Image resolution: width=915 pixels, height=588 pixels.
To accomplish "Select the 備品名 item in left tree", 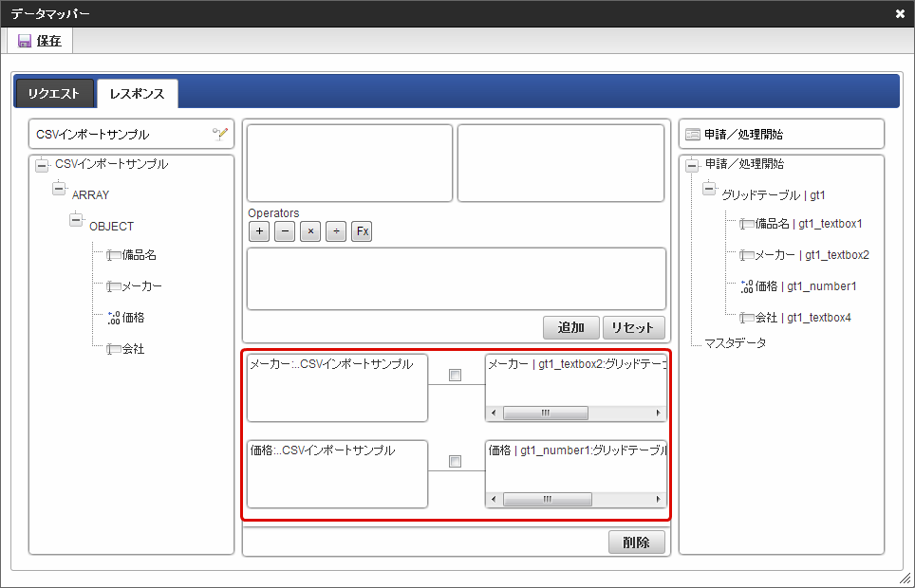I will tap(140, 255).
